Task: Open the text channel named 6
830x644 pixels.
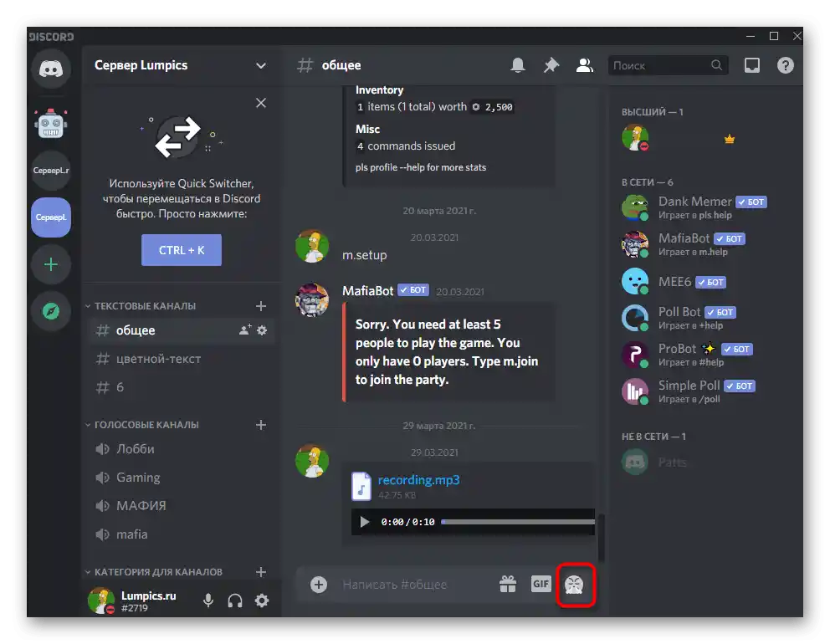Action: (182, 387)
